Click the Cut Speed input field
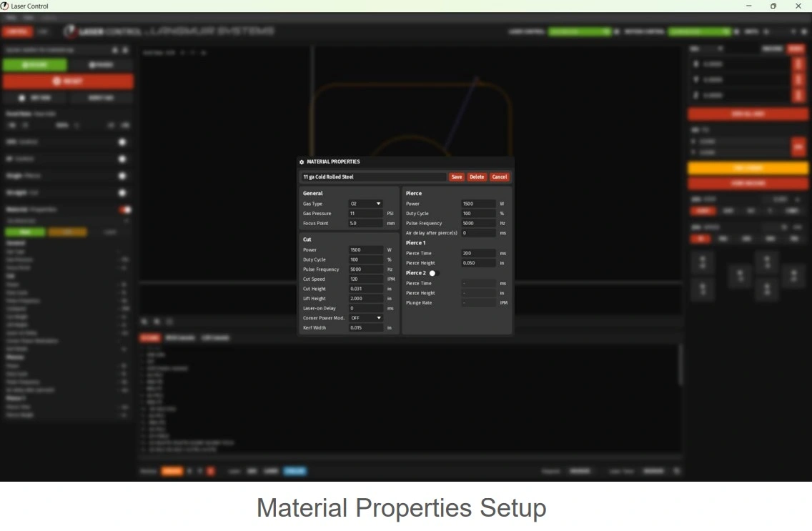812x531 pixels. coord(365,279)
